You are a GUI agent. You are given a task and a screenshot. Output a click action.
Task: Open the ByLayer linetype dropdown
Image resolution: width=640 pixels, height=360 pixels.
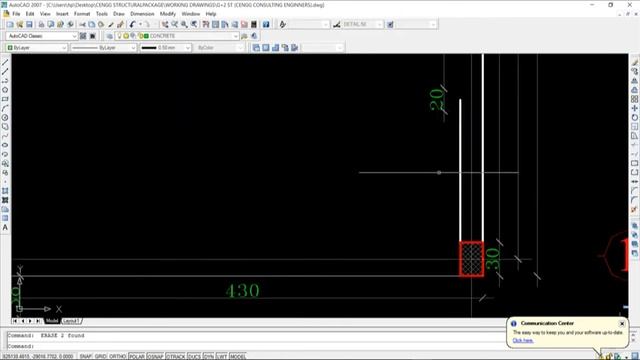click(x=103, y=48)
